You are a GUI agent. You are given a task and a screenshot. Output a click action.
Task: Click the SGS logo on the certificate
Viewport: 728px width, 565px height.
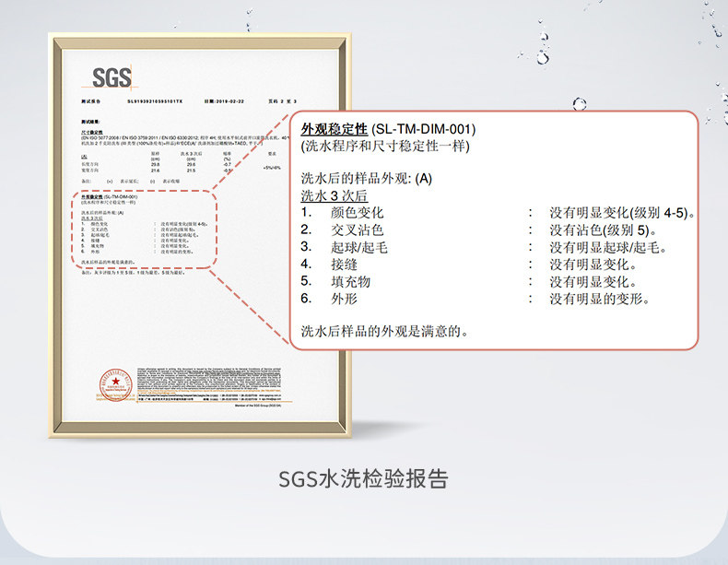click(x=111, y=77)
